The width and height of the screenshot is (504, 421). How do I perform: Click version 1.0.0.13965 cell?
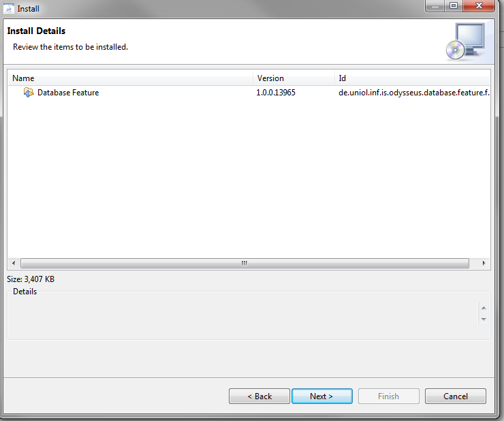275,93
